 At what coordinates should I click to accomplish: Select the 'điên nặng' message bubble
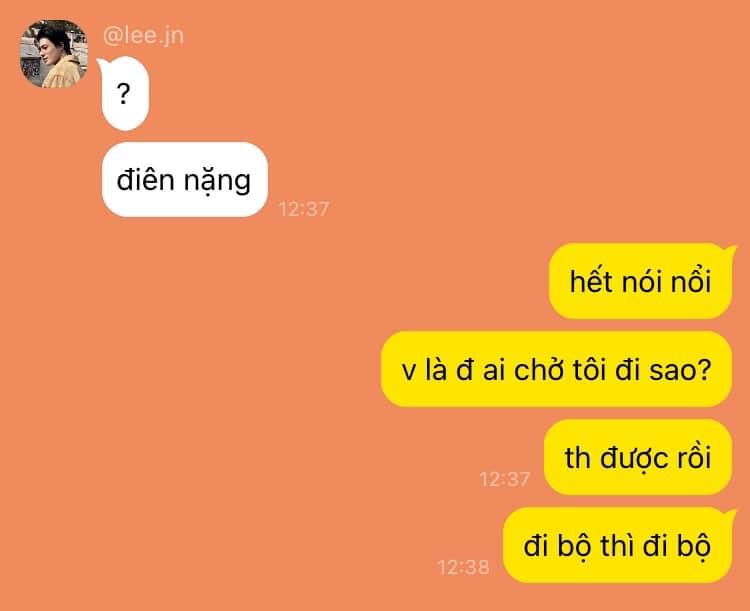[185, 179]
